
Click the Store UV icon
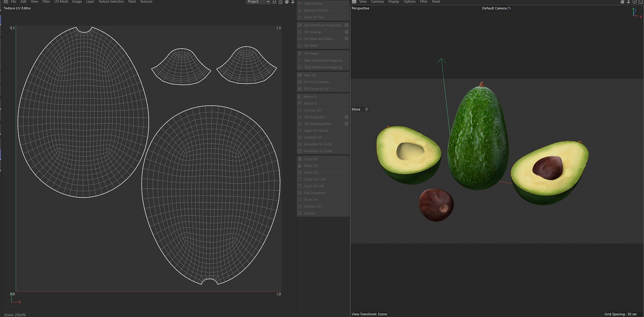tap(300, 200)
